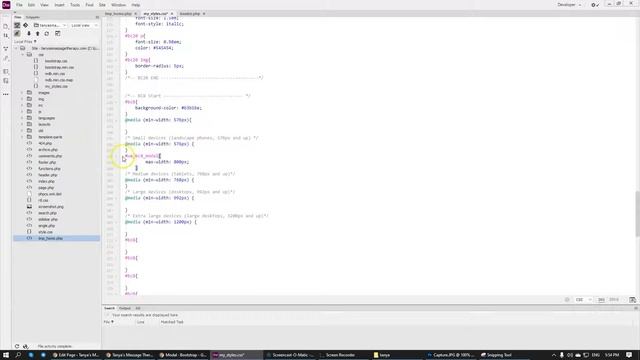Open the Window menu
Image resolution: width=640 pixels, height=360 pixels.
point(119,5)
